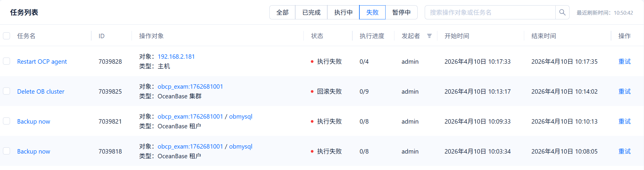Check the Restart OCP agent row checkbox
Image resolution: width=644 pixels, height=170 pixels.
6,61
